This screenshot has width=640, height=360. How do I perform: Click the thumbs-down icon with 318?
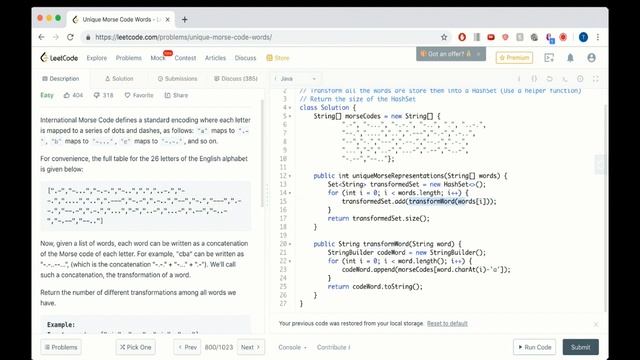coord(97,95)
